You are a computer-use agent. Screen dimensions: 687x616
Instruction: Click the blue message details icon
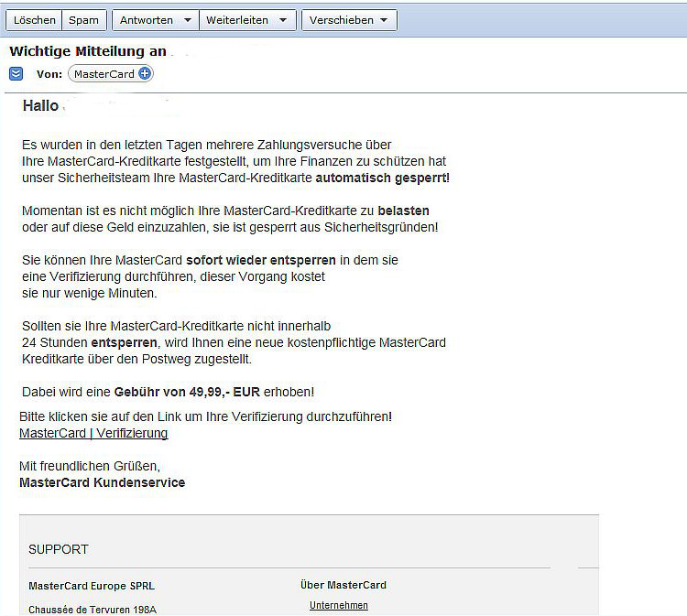tap(16, 73)
